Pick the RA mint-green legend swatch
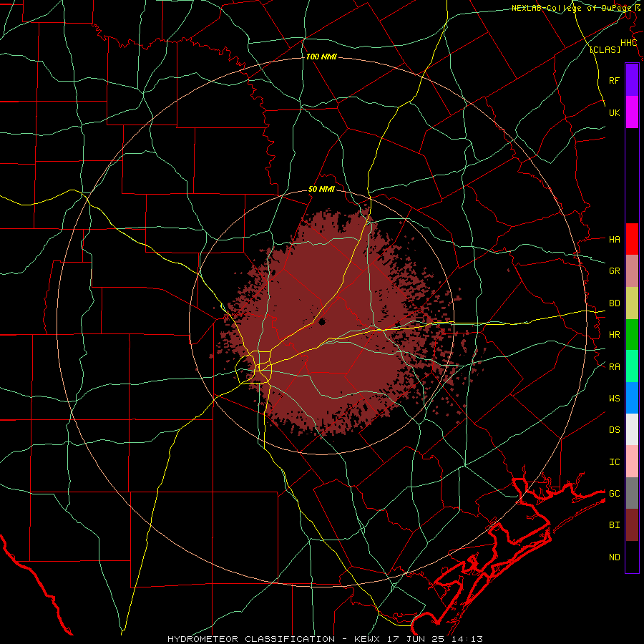 pos(632,366)
